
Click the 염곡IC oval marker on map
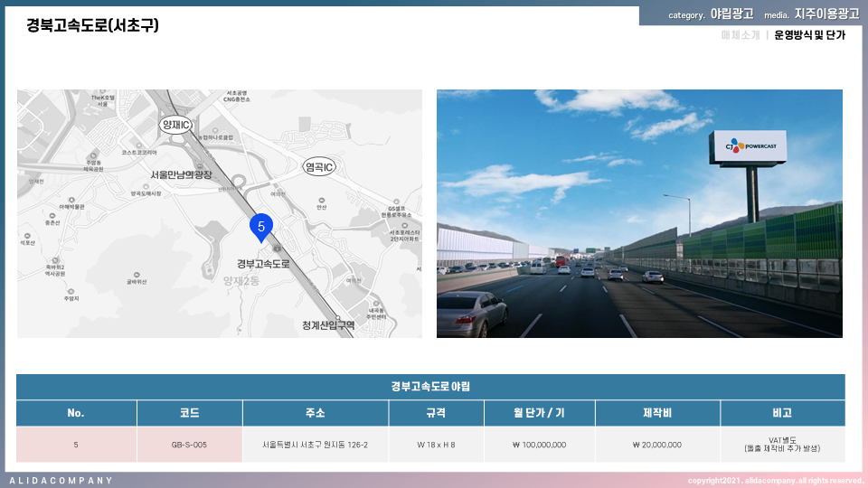[319, 167]
